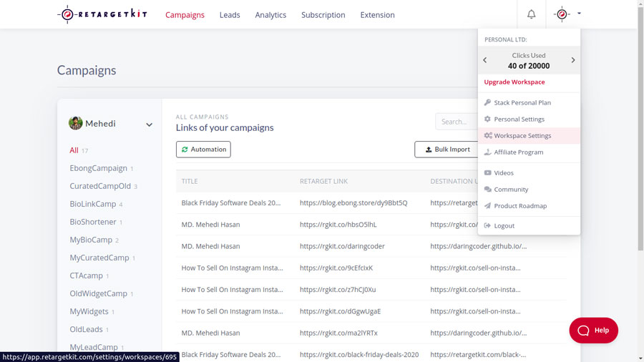The image size is (644, 362).
Task: Go to previous usage stat arrow
Action: point(485,60)
